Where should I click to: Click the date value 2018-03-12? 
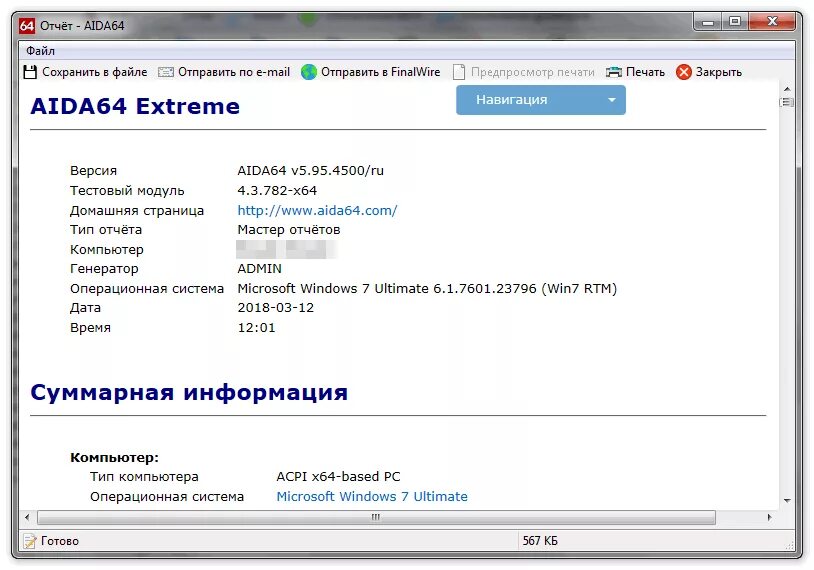click(276, 308)
